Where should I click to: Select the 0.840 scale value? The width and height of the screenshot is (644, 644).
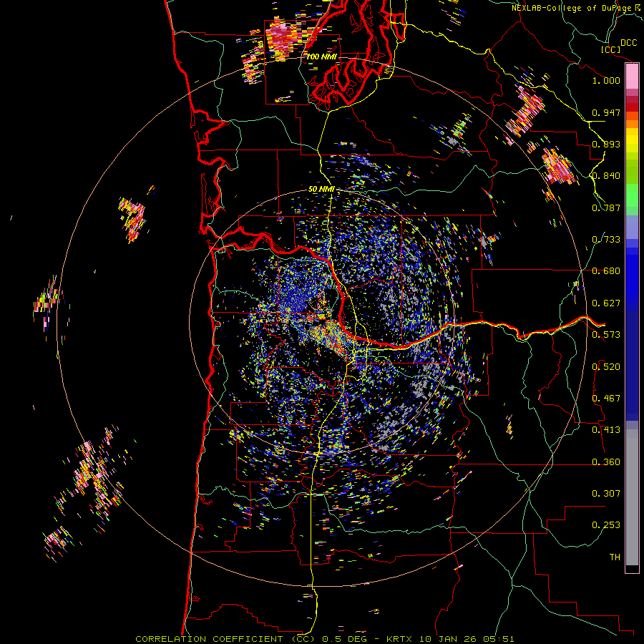coord(606,176)
